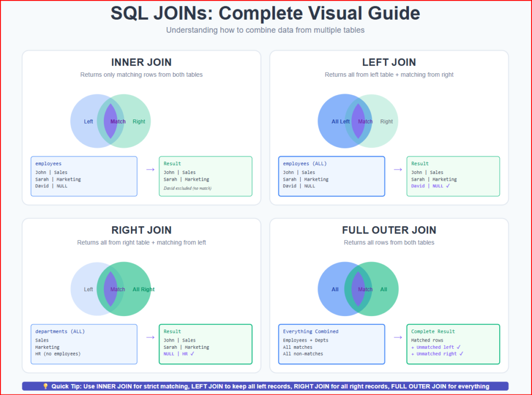Select the 'INNER JOIN' heading
532x395 pixels.
click(x=141, y=62)
